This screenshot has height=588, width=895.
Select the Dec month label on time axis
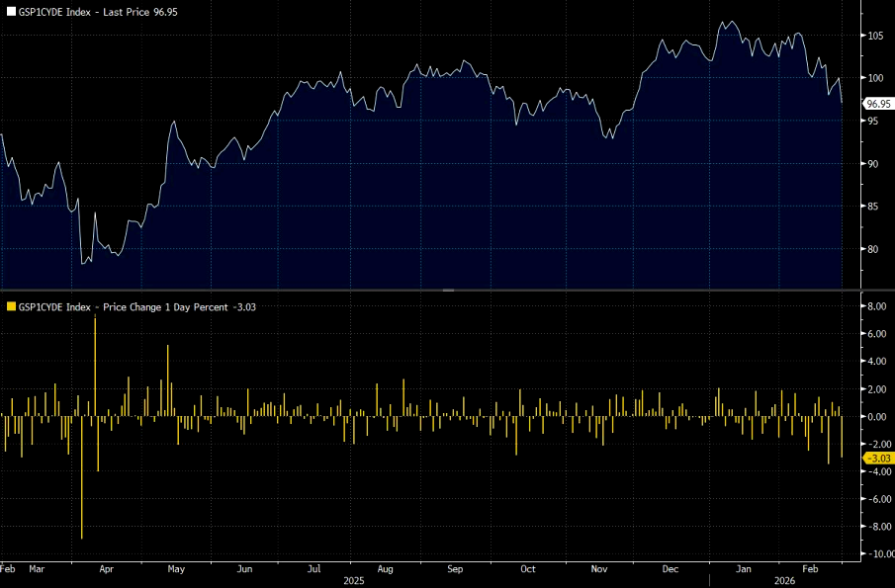tap(670, 570)
